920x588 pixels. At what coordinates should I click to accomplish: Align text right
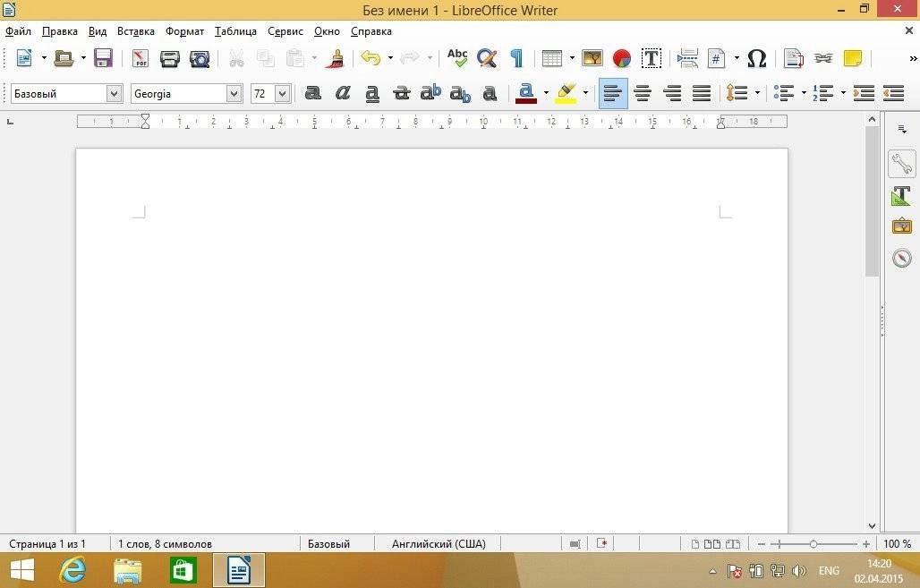point(672,93)
